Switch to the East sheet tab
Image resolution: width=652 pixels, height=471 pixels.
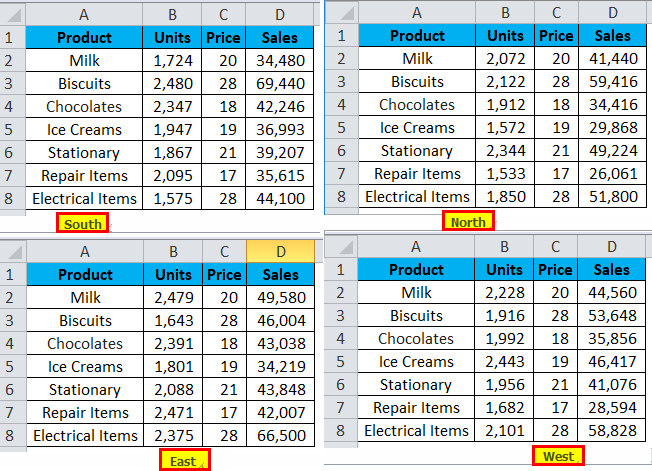pyautogui.click(x=183, y=460)
